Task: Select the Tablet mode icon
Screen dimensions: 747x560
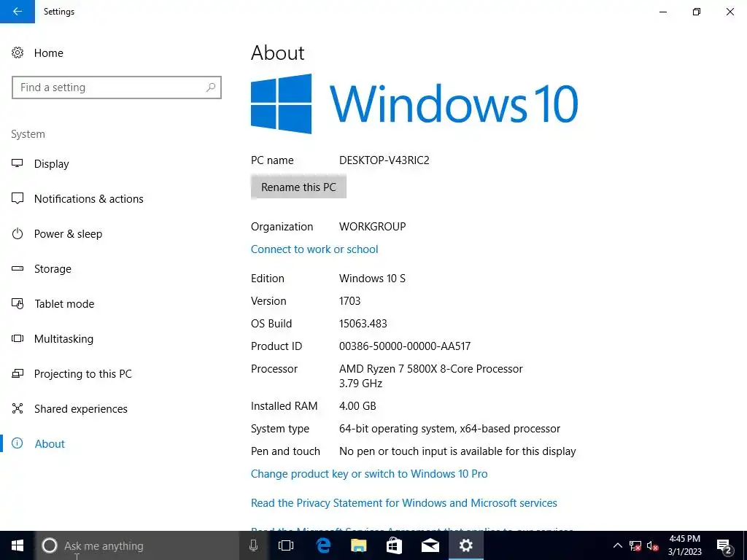Action: tap(18, 304)
